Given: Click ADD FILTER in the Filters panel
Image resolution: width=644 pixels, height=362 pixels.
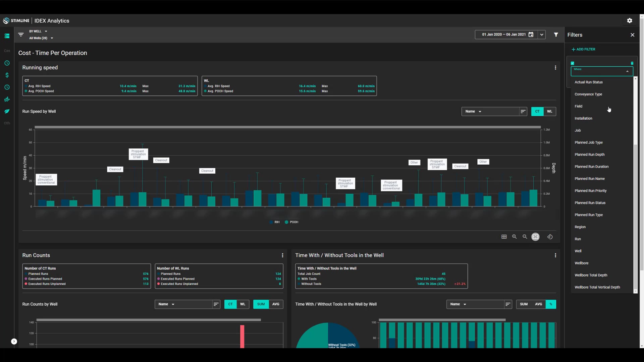Looking at the screenshot, I should pyautogui.click(x=584, y=49).
